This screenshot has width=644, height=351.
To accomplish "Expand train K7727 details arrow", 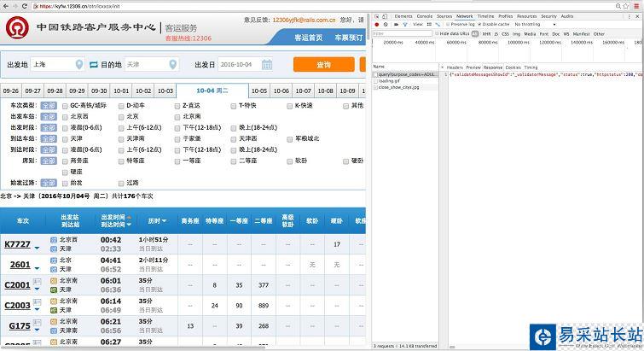I will 37,248.
